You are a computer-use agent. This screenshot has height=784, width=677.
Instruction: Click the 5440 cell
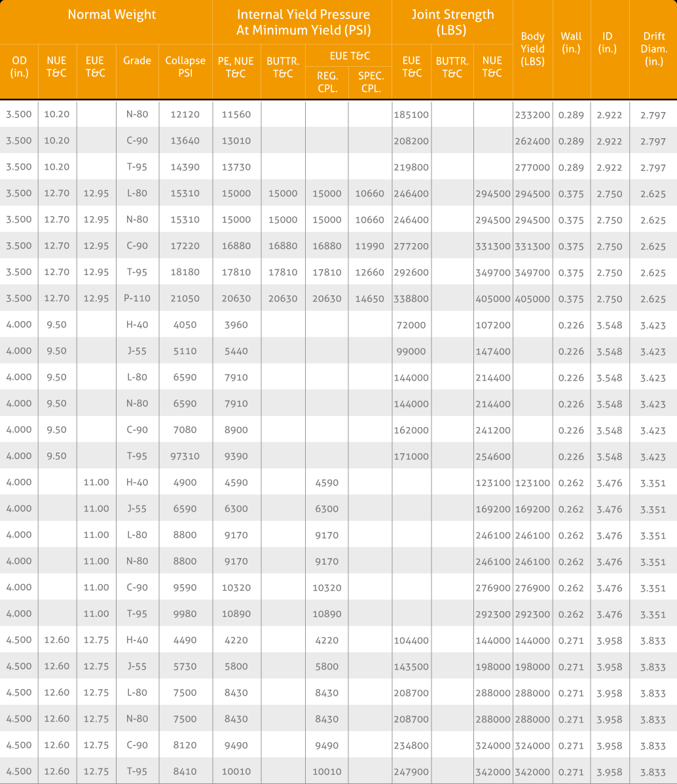(x=236, y=351)
